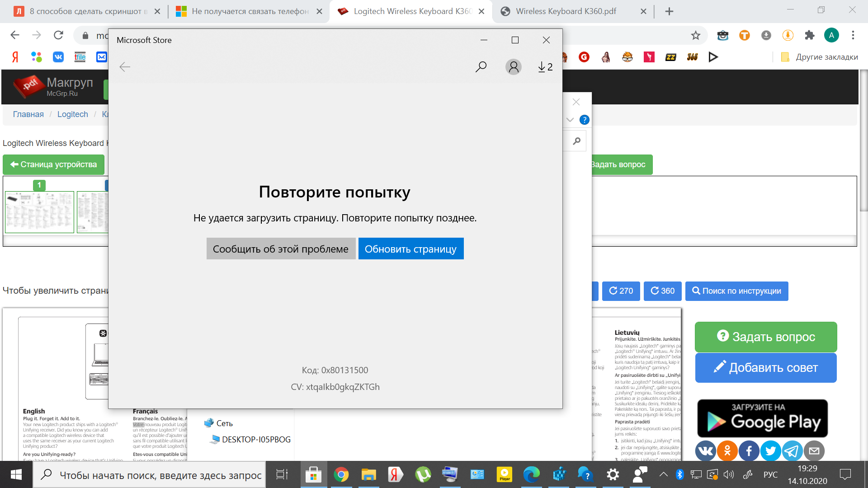Click 'Logitech' breadcrumb link
This screenshot has height=488, width=868.
point(72,114)
